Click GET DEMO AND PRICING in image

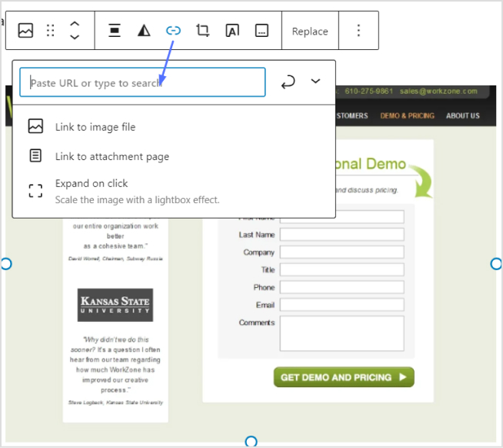pyautogui.click(x=344, y=377)
